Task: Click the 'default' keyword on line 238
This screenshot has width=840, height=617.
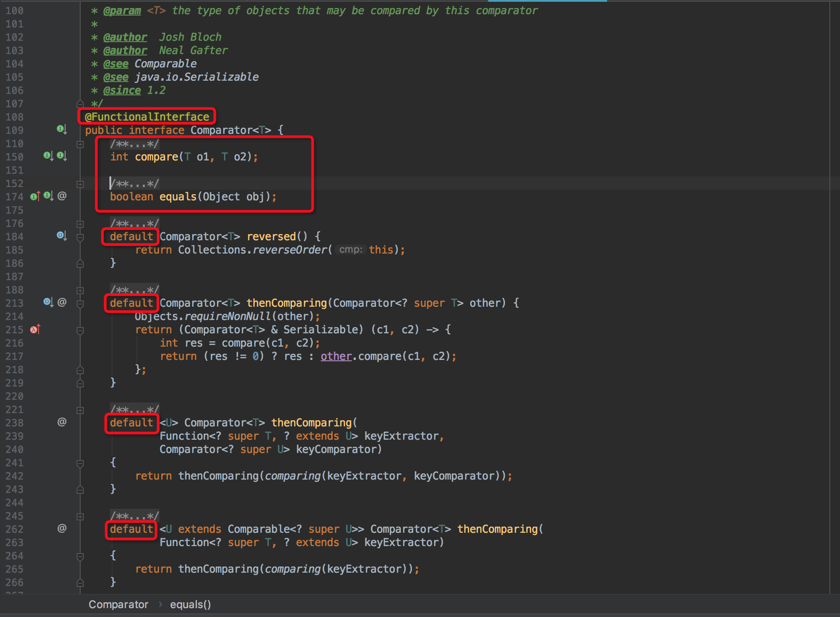Action: [132, 423]
